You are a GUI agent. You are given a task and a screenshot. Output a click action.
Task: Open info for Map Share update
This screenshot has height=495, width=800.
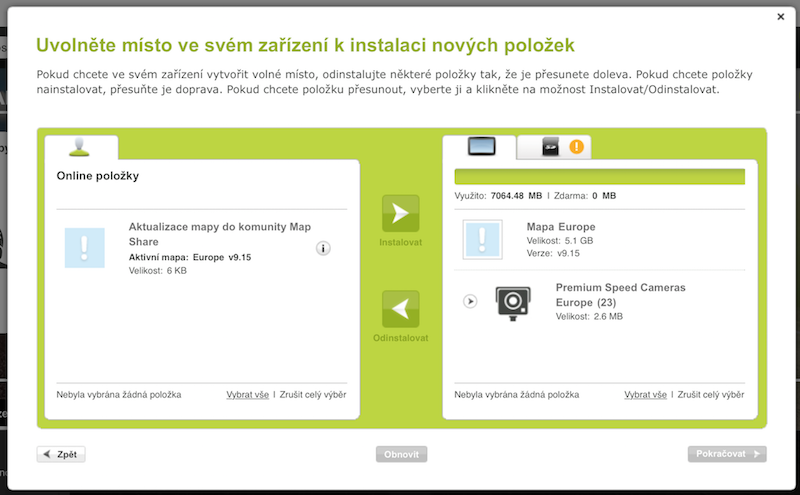point(323,248)
